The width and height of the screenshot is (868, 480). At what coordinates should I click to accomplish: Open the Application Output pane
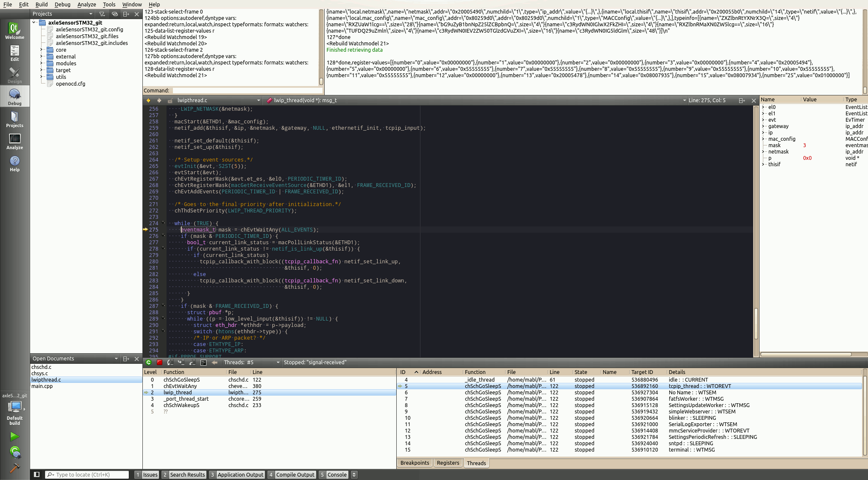coord(237,475)
